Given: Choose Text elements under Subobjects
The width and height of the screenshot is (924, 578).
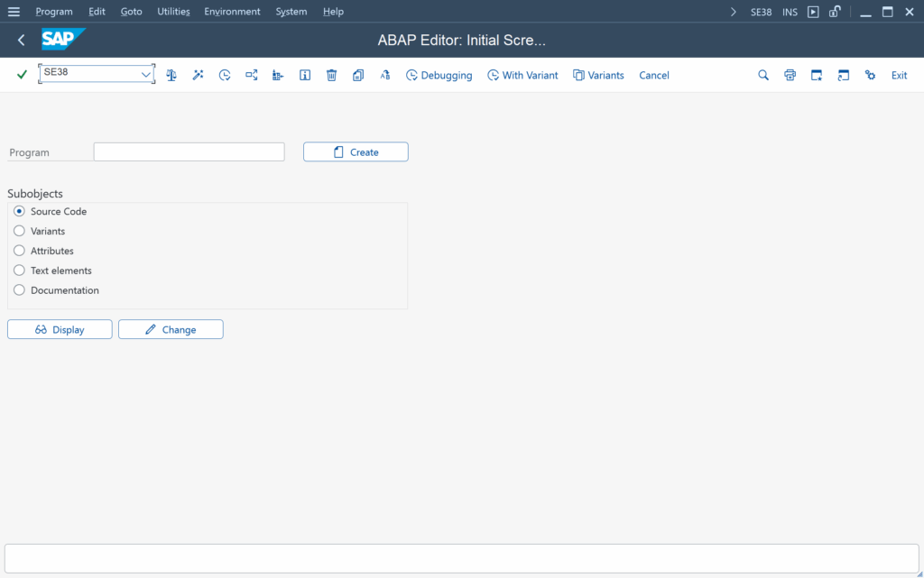Looking at the screenshot, I should 19,271.
